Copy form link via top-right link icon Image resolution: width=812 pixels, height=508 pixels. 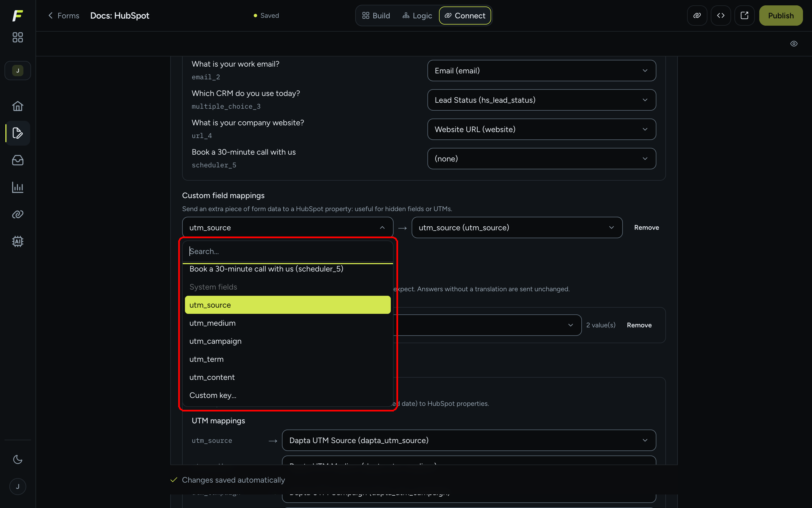697,16
